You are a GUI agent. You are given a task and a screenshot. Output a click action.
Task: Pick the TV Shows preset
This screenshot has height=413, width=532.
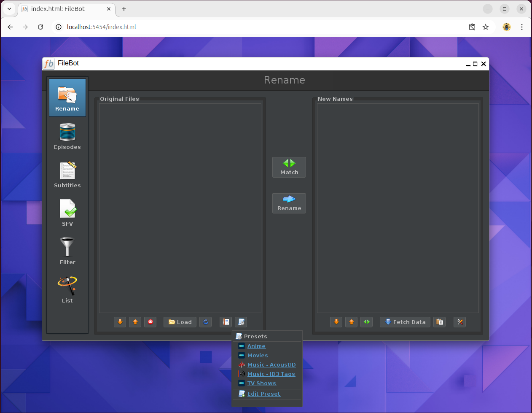[x=261, y=383]
